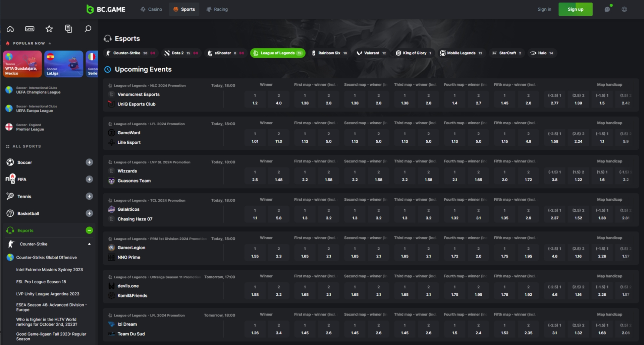The image size is (644, 345).
Task: Click the BC.GAME logo
Action: pos(106,9)
